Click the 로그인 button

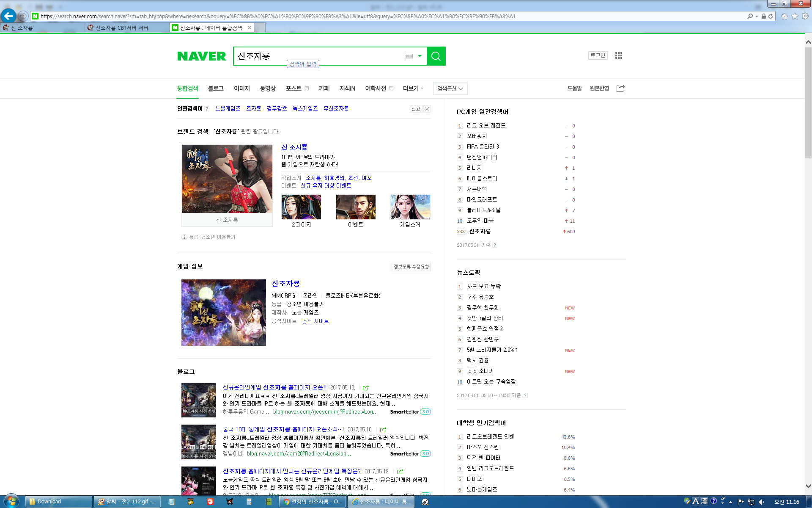coord(598,55)
